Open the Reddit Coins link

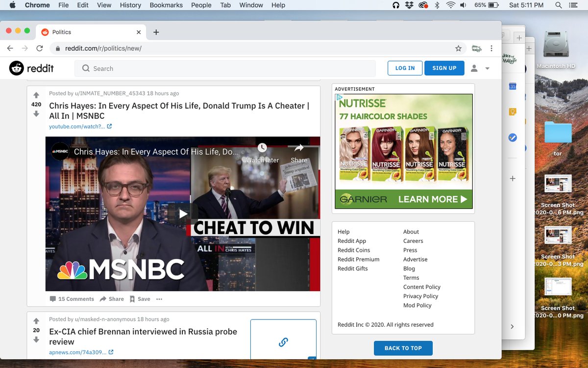(x=354, y=250)
